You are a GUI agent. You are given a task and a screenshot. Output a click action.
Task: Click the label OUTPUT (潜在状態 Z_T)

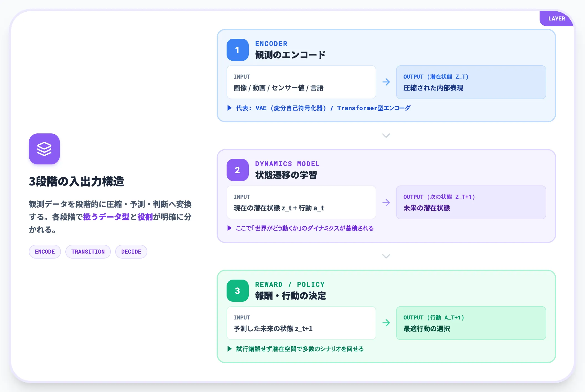(x=436, y=77)
